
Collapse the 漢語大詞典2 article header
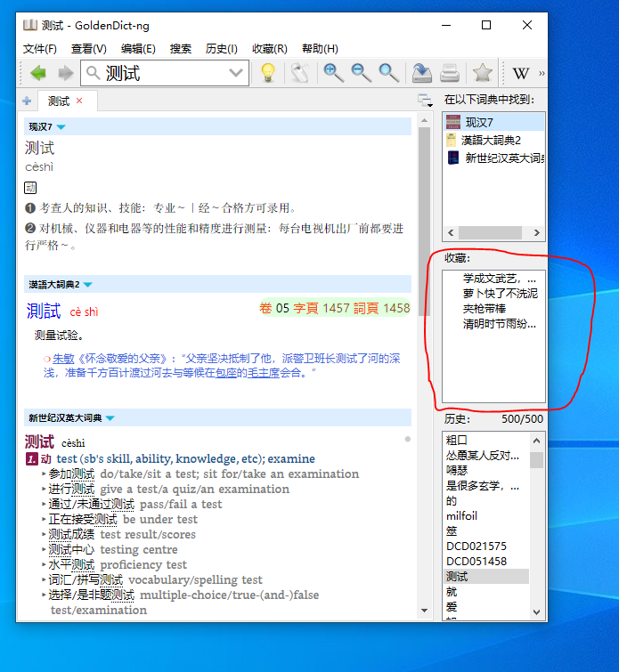(x=88, y=285)
